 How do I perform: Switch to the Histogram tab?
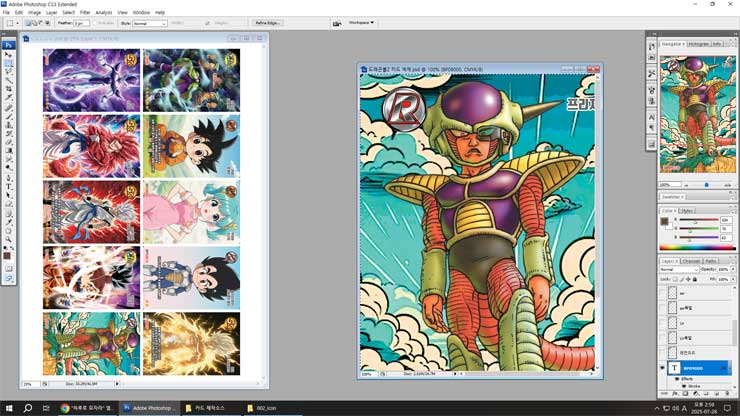click(x=698, y=44)
